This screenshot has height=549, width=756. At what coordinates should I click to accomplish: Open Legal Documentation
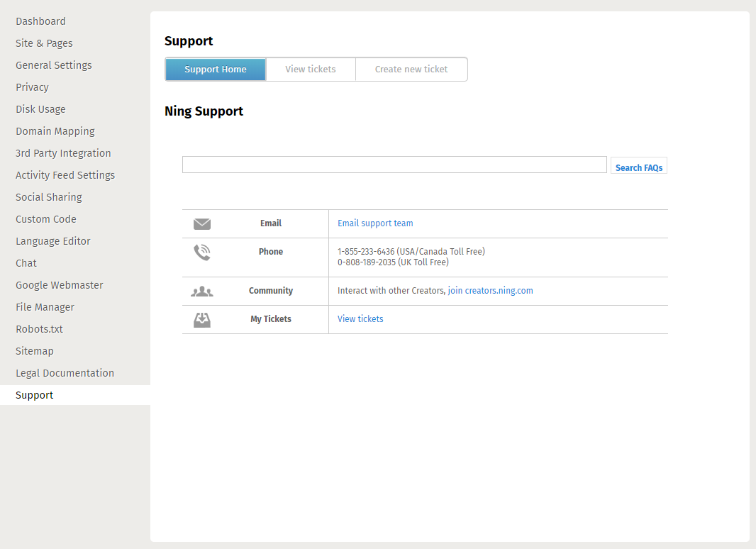click(65, 373)
